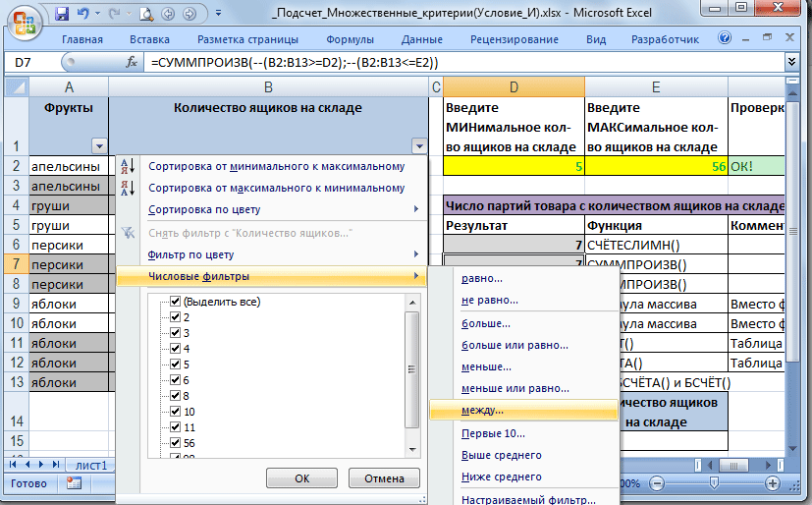Image resolution: width=812 pixels, height=505 pixels.
Task: Open the filter dropdown in 'Фрукты' header
Action: click(97, 145)
